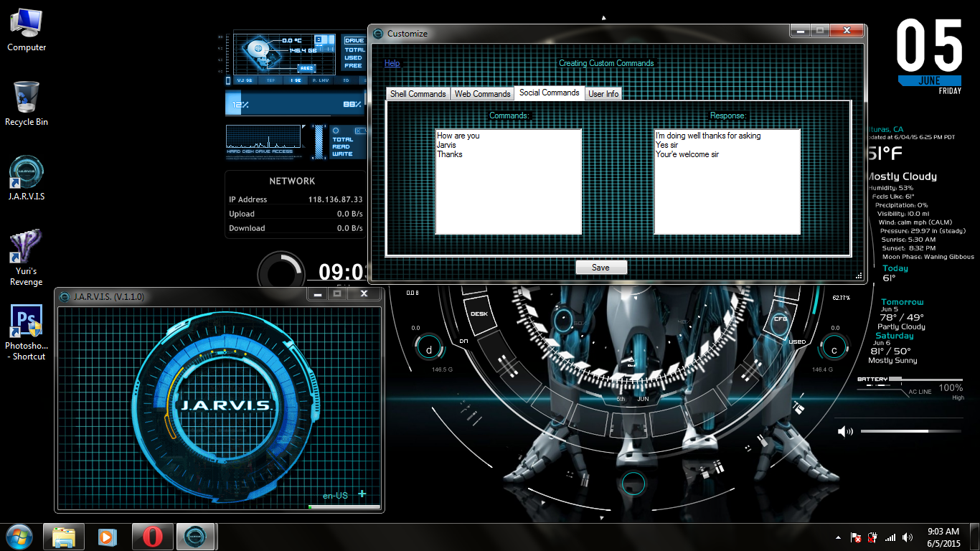Switch to the Shell Commands tab
Image resolution: width=980 pixels, height=551 pixels.
pos(417,93)
